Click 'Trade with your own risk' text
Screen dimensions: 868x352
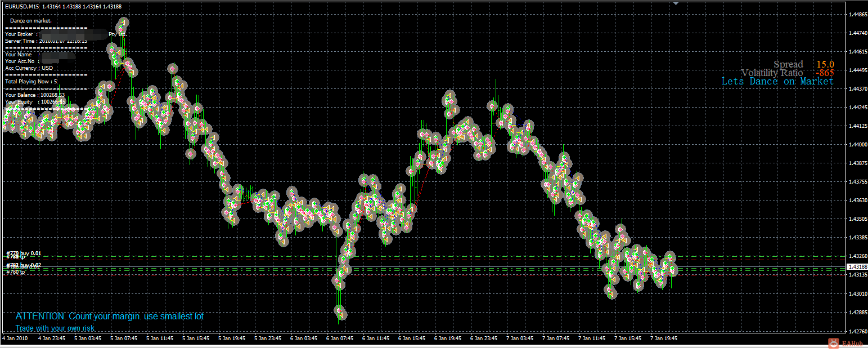point(55,328)
